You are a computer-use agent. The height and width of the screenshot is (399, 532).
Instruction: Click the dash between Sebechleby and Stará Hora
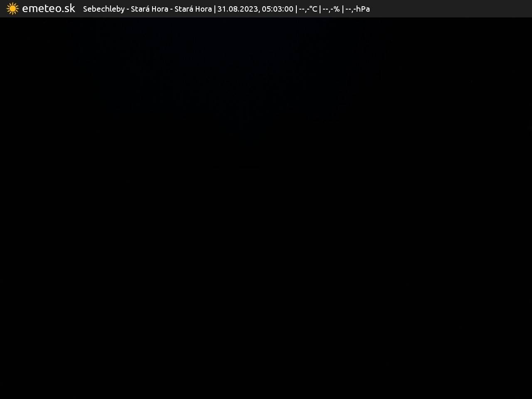pyautogui.click(x=128, y=9)
